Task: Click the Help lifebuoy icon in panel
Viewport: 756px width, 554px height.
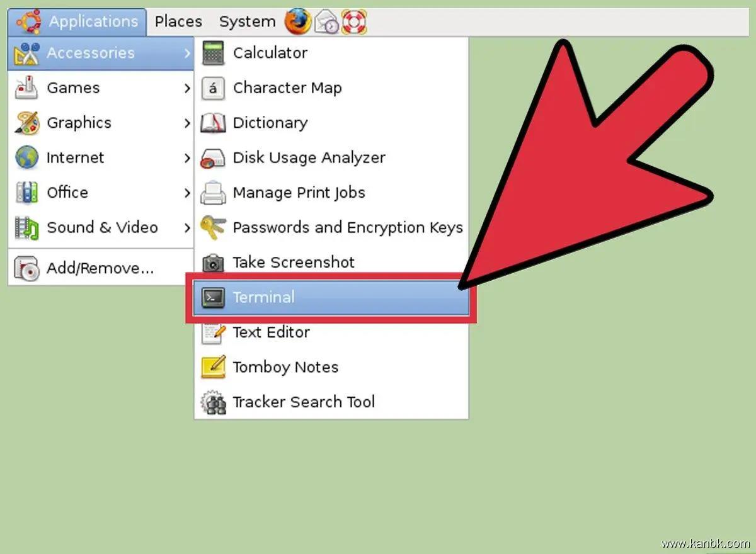Action: point(354,23)
